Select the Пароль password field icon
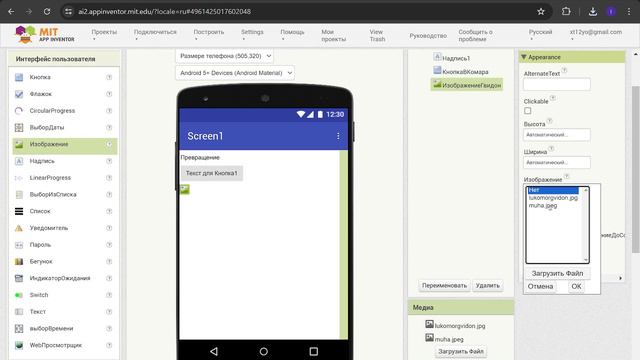The width and height of the screenshot is (640, 360). pos(19,244)
